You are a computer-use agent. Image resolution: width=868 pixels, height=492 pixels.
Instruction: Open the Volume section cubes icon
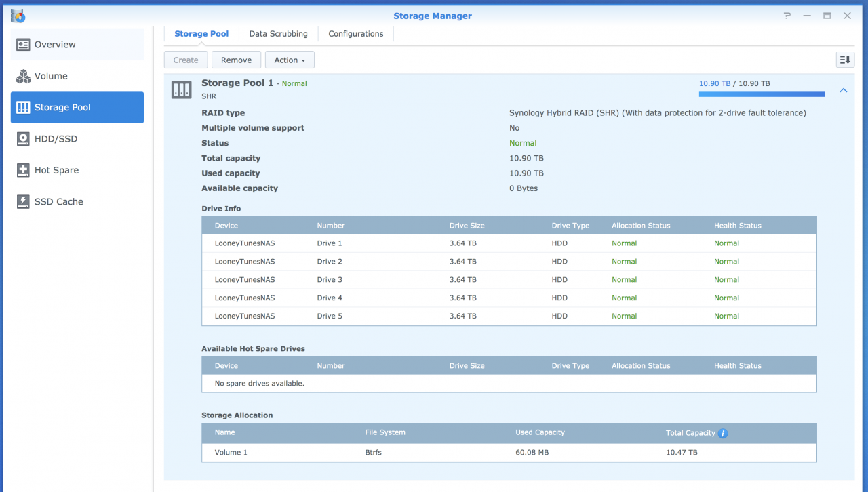click(x=24, y=76)
